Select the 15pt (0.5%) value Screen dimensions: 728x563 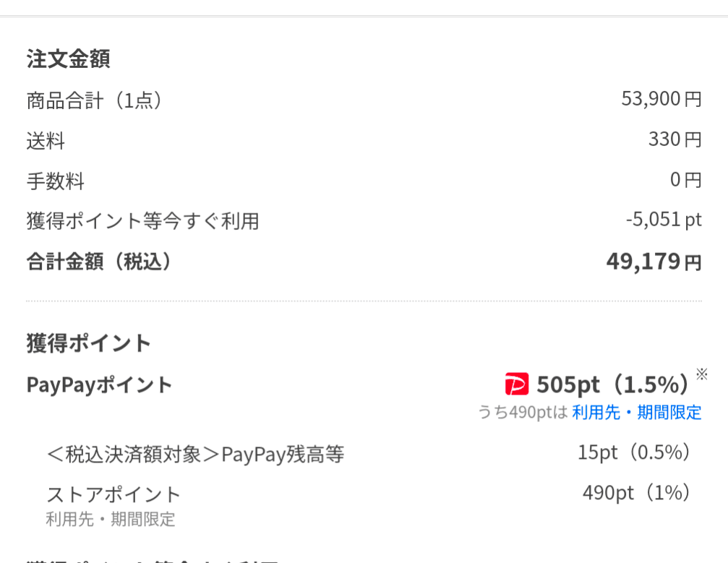634,452
